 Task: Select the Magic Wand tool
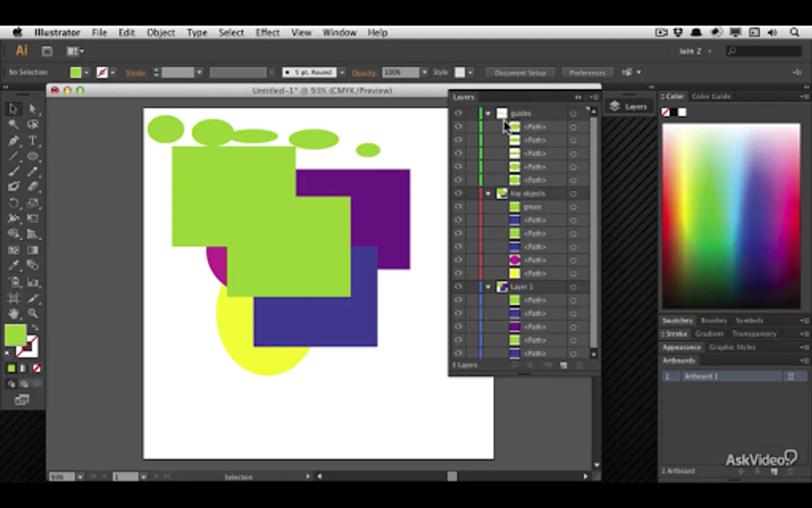point(14,125)
